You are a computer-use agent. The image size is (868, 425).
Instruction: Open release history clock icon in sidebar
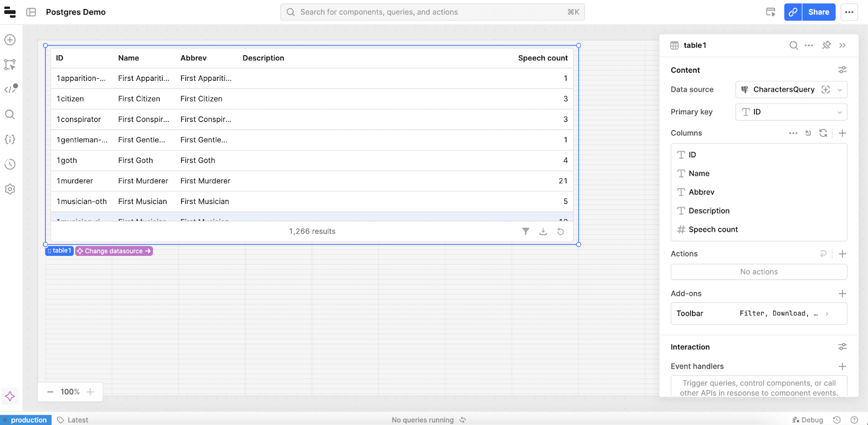tap(10, 164)
